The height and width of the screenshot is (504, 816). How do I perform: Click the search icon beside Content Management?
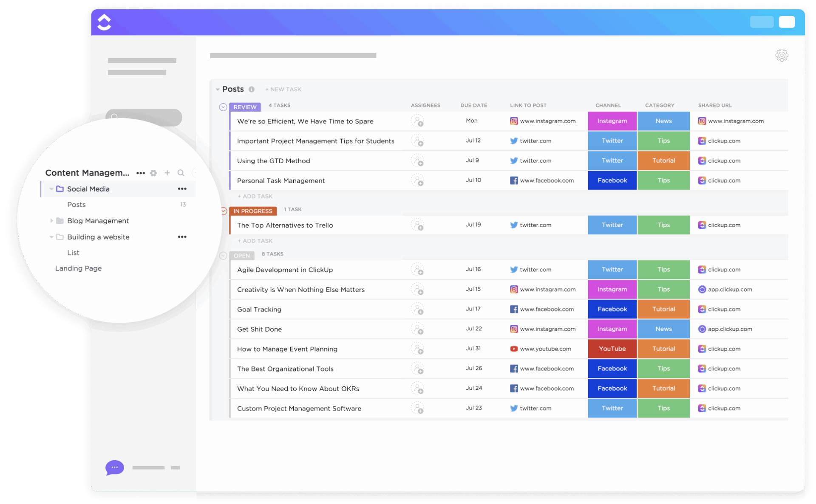pyautogui.click(x=181, y=173)
